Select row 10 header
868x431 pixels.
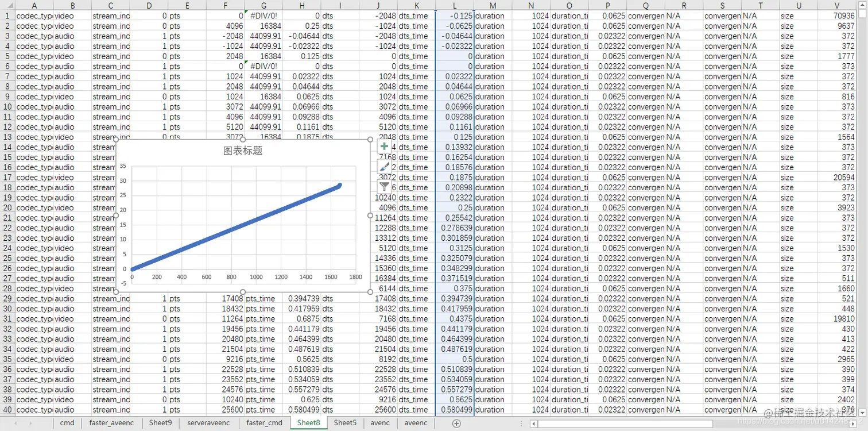[x=7, y=106]
